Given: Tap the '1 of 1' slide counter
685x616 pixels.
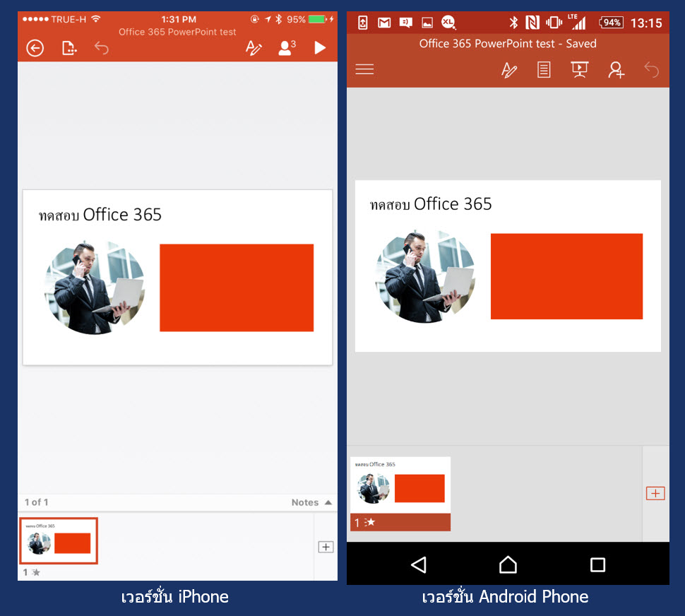Looking at the screenshot, I should (x=37, y=502).
